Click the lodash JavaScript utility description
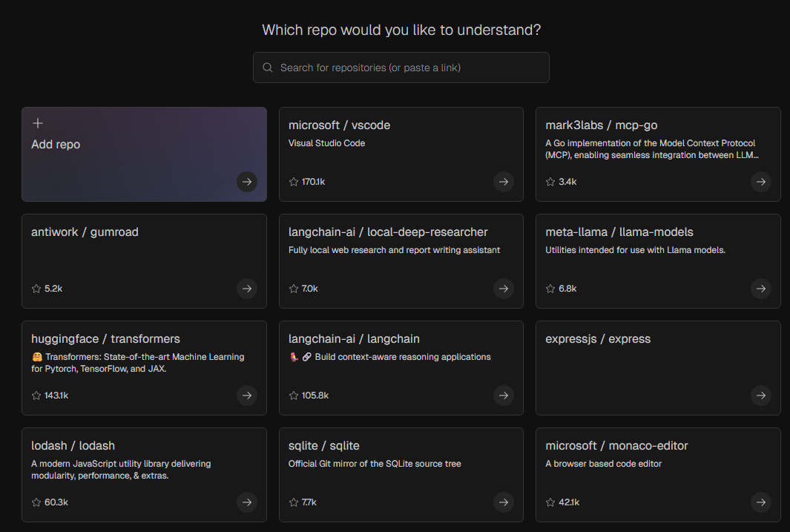This screenshot has height=532, width=790. click(x=121, y=470)
